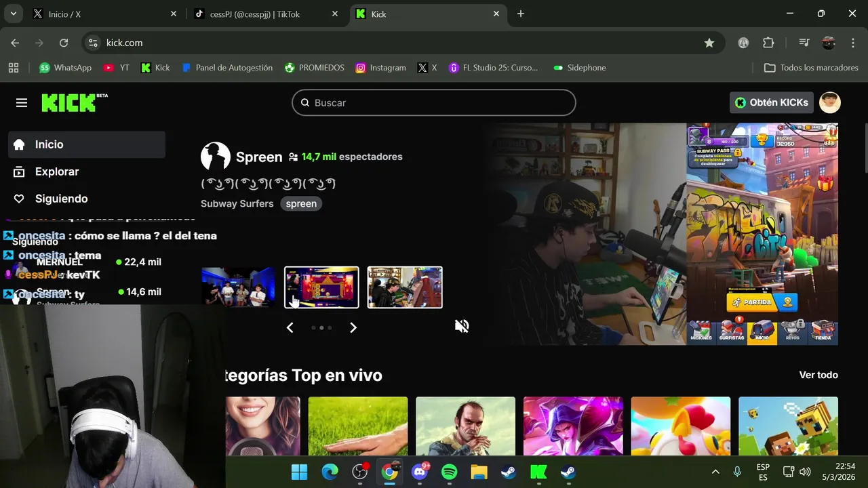Click the Spreen streamer name

click(259, 157)
